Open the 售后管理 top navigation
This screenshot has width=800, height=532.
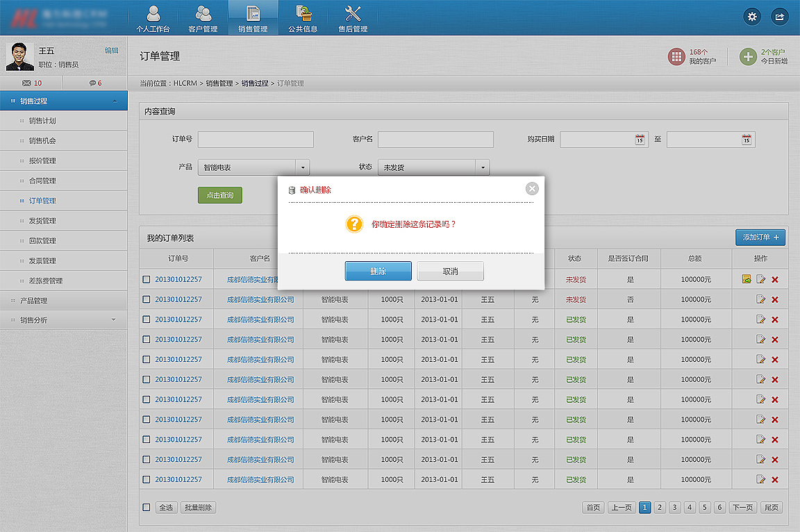(353, 18)
